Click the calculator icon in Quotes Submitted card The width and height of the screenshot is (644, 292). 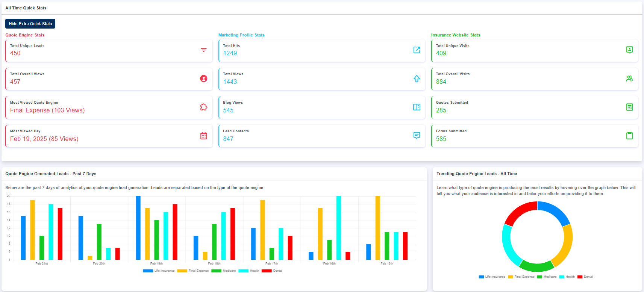point(629,107)
